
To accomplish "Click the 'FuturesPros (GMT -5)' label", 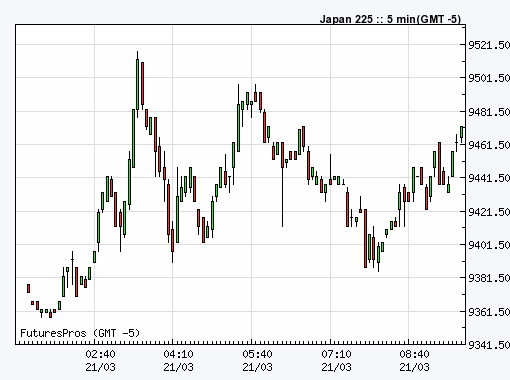I will 80,333.
